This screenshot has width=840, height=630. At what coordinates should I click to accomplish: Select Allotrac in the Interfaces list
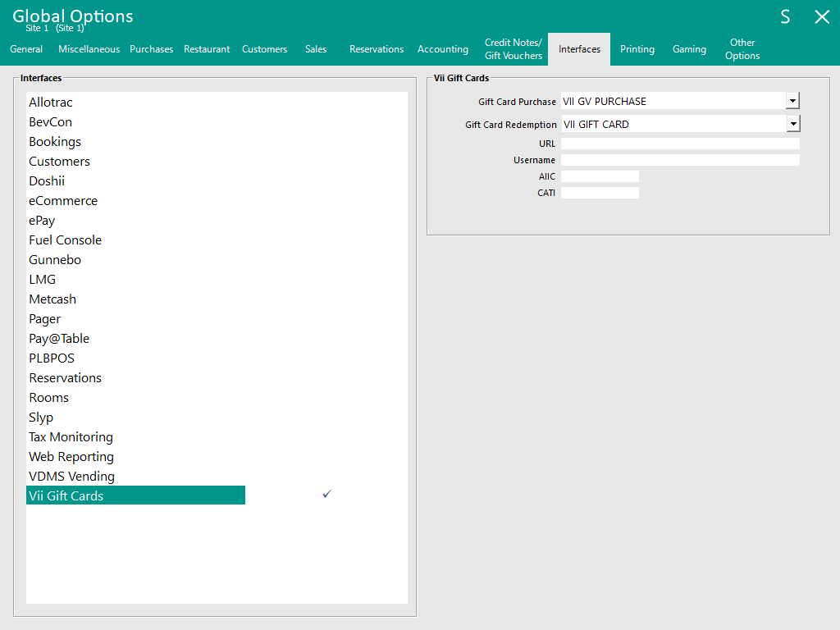(x=51, y=103)
